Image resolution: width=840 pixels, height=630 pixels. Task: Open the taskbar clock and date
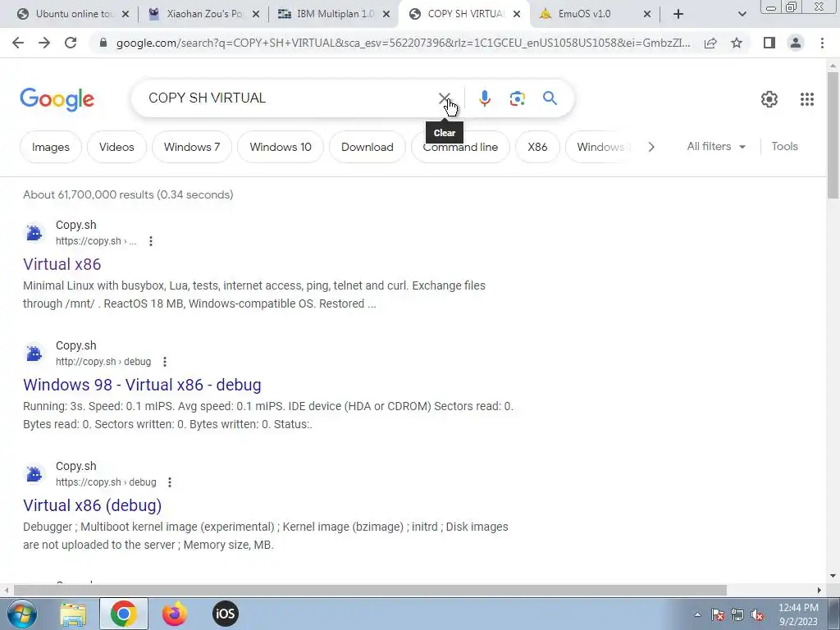pos(798,614)
